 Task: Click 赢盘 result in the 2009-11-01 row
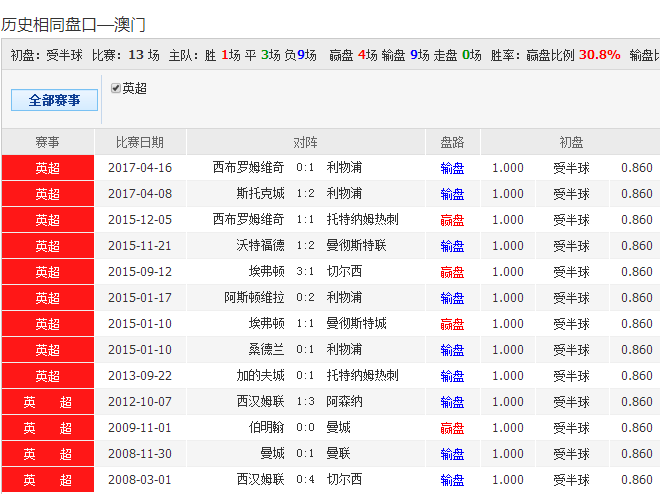(452, 428)
